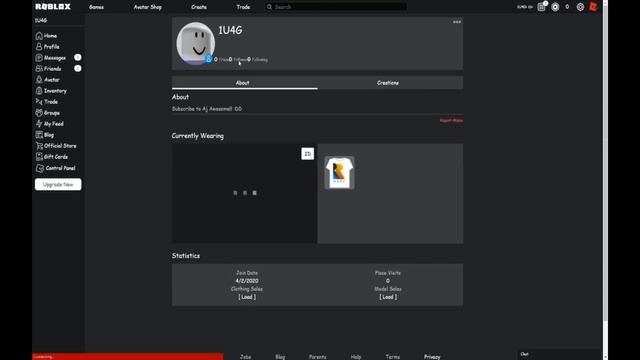This screenshot has height=360, width=640.
Task: Open the Friends count link on profile
Action: click(x=221, y=60)
